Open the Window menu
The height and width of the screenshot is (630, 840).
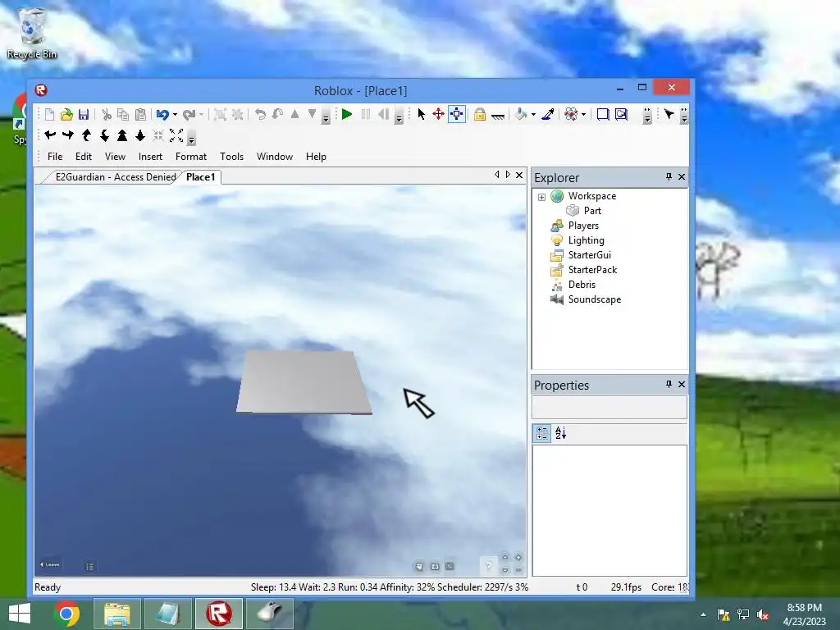[275, 157]
